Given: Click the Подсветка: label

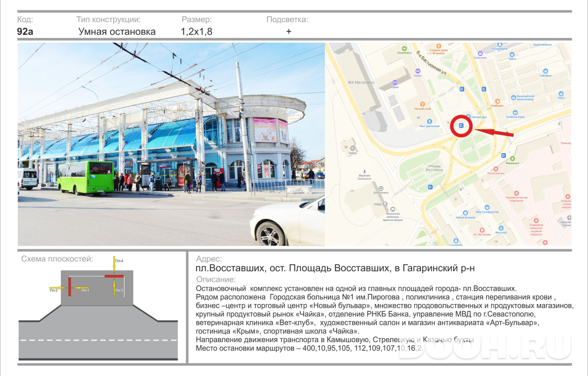Looking at the screenshot, I should click(287, 20).
